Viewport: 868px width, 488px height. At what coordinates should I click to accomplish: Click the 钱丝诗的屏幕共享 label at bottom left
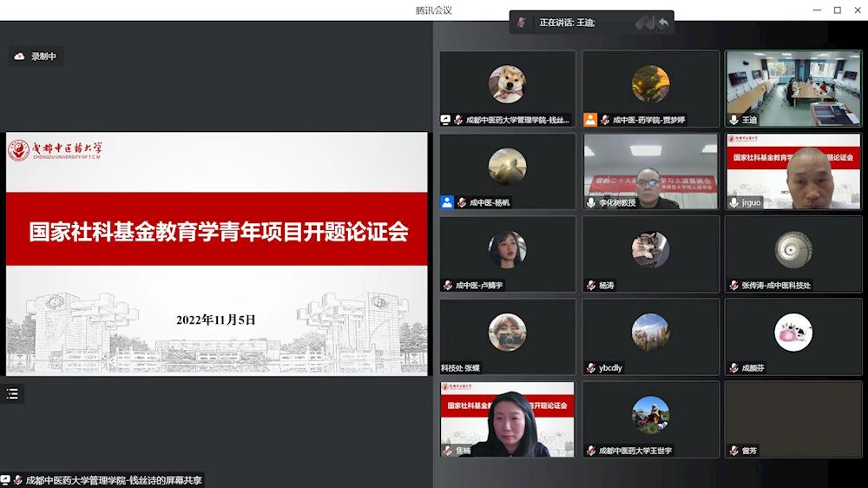tap(114, 480)
